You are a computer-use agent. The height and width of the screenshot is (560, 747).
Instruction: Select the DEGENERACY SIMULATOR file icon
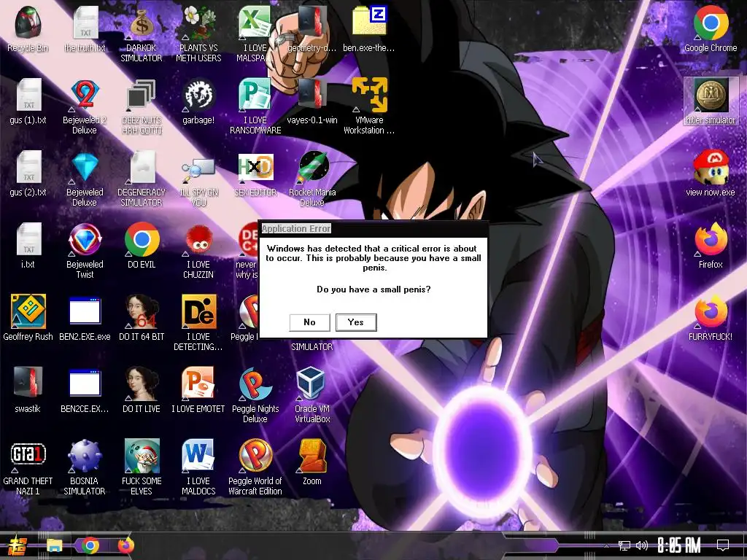click(142, 179)
